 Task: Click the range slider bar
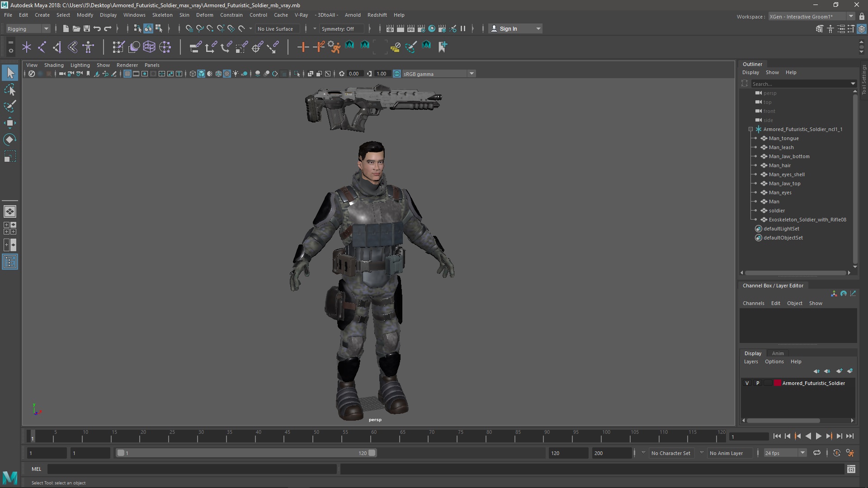246,453
